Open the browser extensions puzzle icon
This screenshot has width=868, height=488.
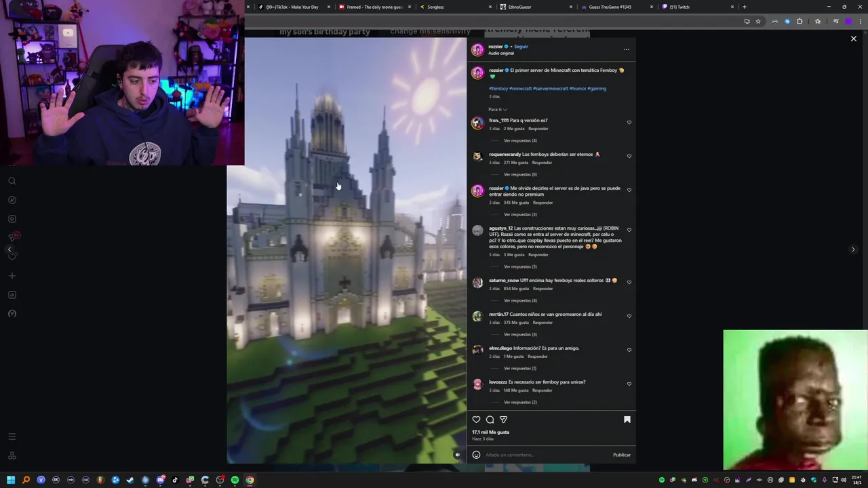pyautogui.click(x=800, y=21)
